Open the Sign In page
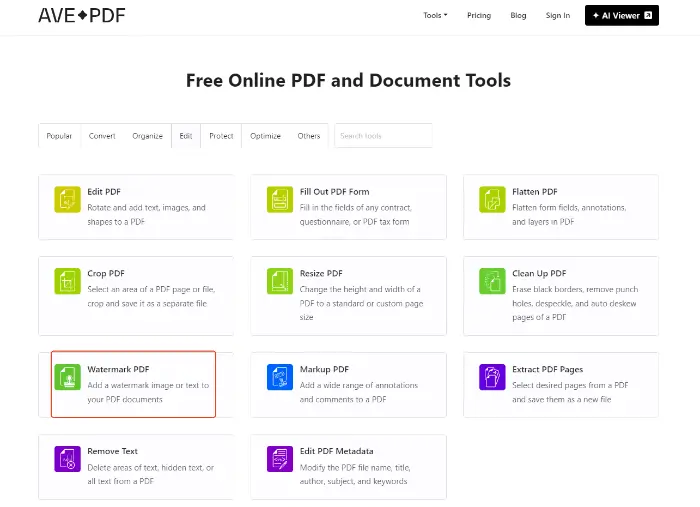Viewport: 700px width, 507px height. (x=558, y=16)
